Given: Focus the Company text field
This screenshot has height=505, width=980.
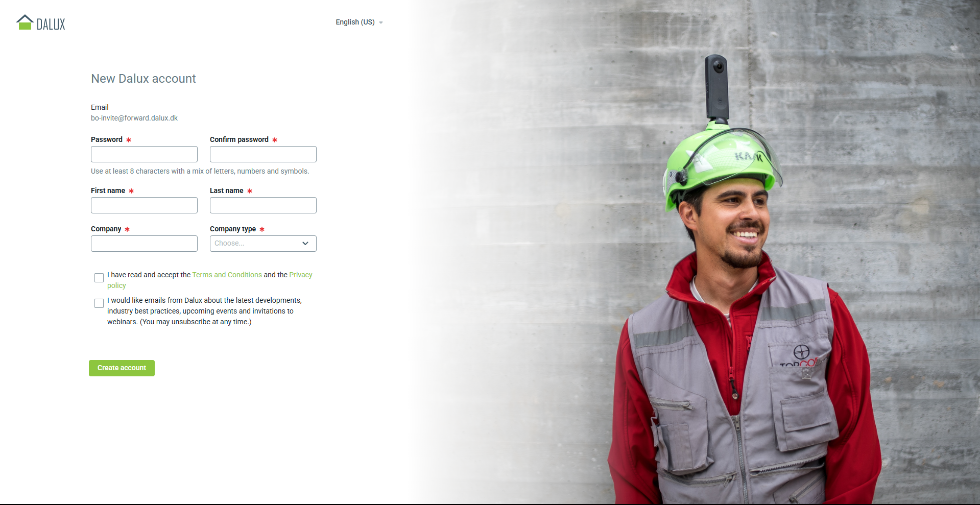Looking at the screenshot, I should (x=144, y=244).
